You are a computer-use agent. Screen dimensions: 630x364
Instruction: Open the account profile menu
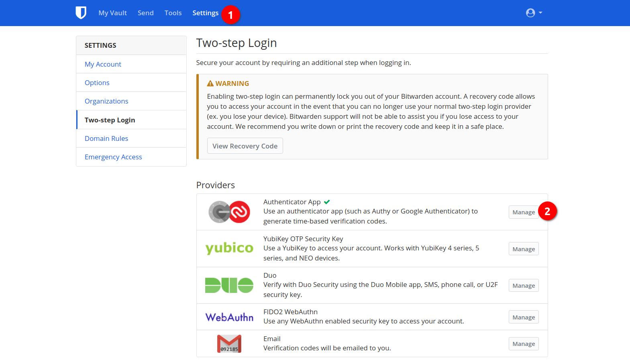[534, 13]
